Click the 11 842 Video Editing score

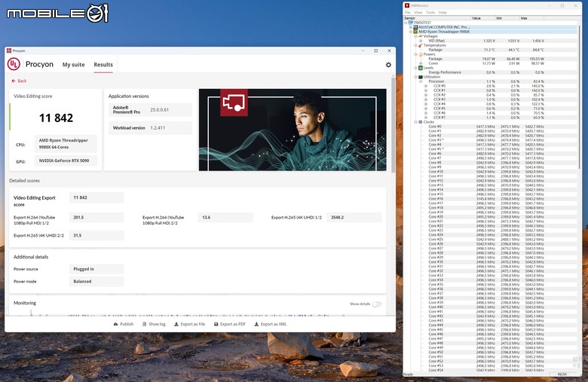[x=57, y=118]
